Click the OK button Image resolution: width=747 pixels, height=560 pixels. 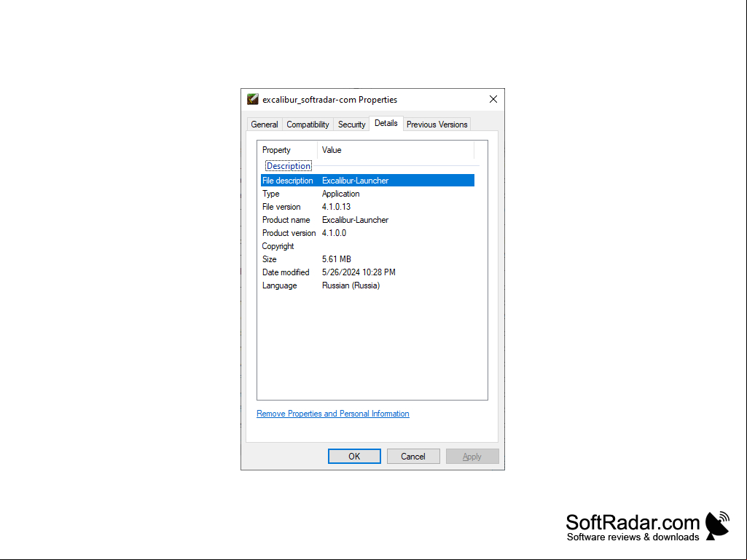pos(354,456)
